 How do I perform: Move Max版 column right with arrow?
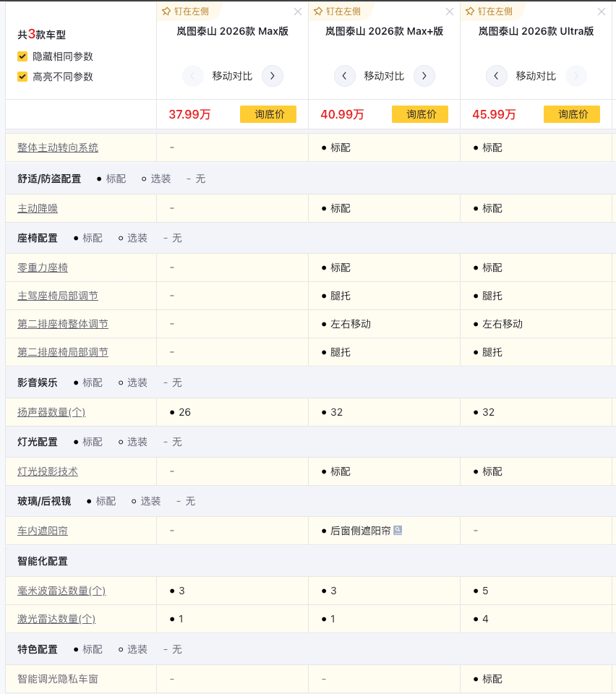273,76
